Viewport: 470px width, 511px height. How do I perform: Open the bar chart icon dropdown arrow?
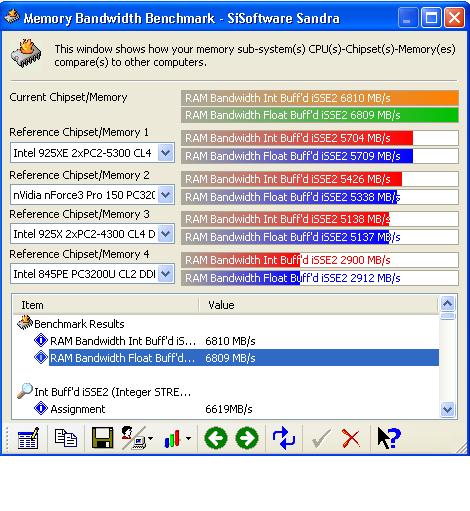pos(188,438)
